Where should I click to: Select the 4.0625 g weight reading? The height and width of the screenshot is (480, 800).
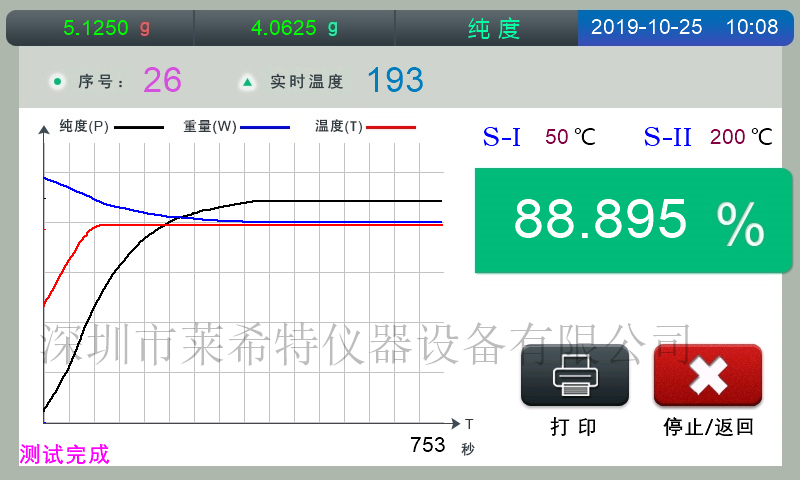pos(295,28)
